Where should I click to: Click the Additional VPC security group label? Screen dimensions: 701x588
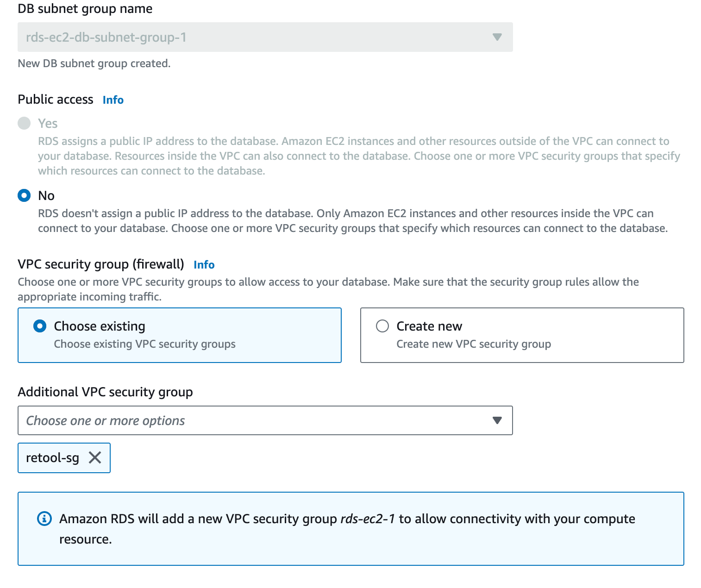(105, 392)
